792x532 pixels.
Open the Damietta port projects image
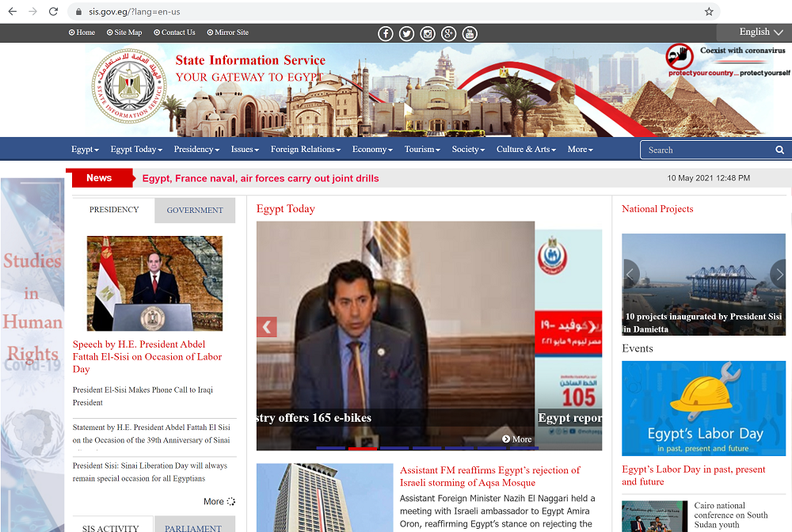point(703,284)
